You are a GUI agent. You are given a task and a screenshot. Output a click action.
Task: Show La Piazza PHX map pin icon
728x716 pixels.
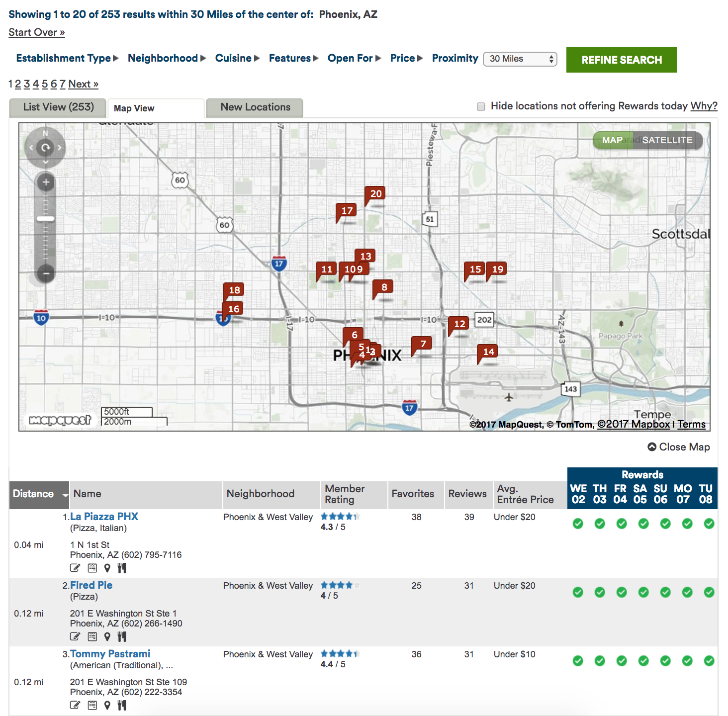coord(107,568)
